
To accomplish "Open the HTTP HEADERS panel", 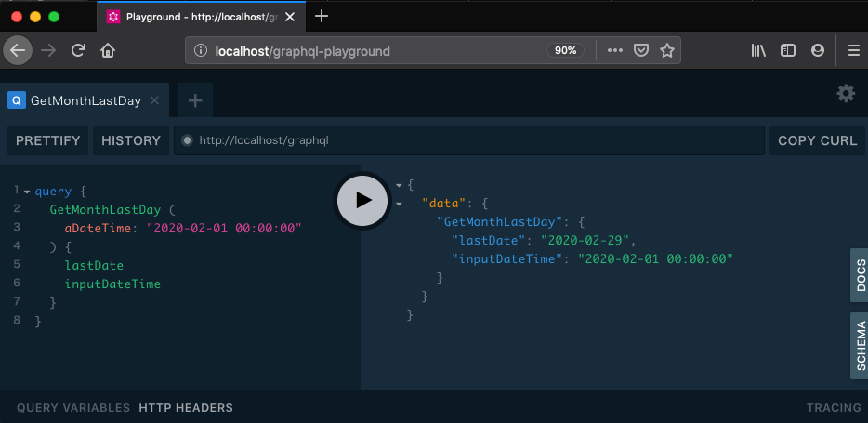I will coord(186,407).
